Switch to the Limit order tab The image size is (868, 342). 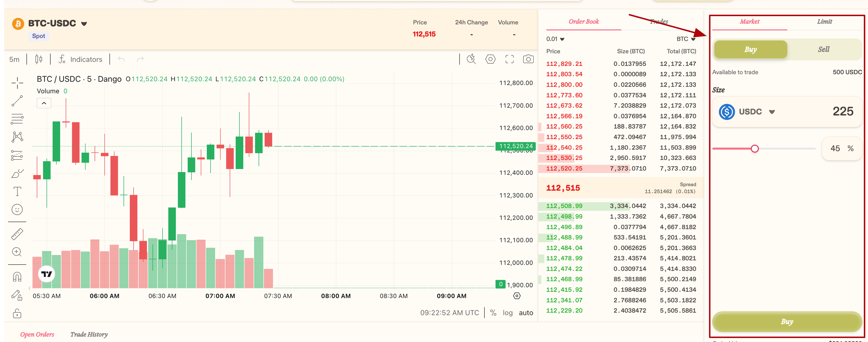point(824,22)
